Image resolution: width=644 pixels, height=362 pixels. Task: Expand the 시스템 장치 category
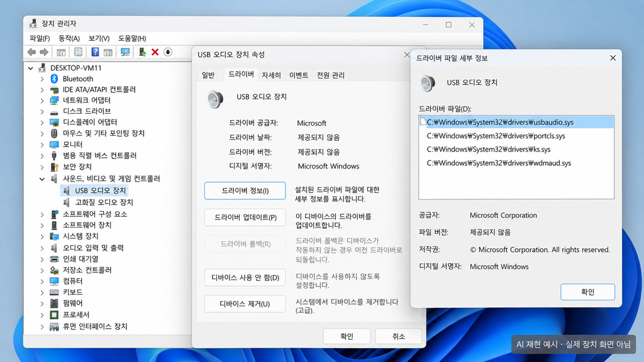42,236
